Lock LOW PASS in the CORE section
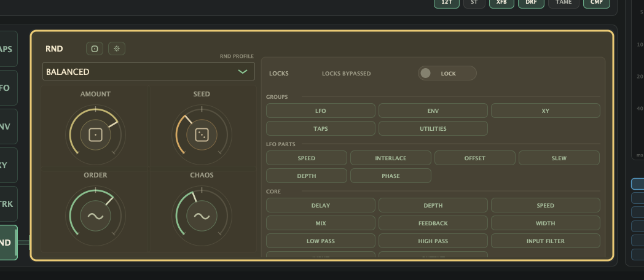The image size is (644, 280). click(321, 241)
